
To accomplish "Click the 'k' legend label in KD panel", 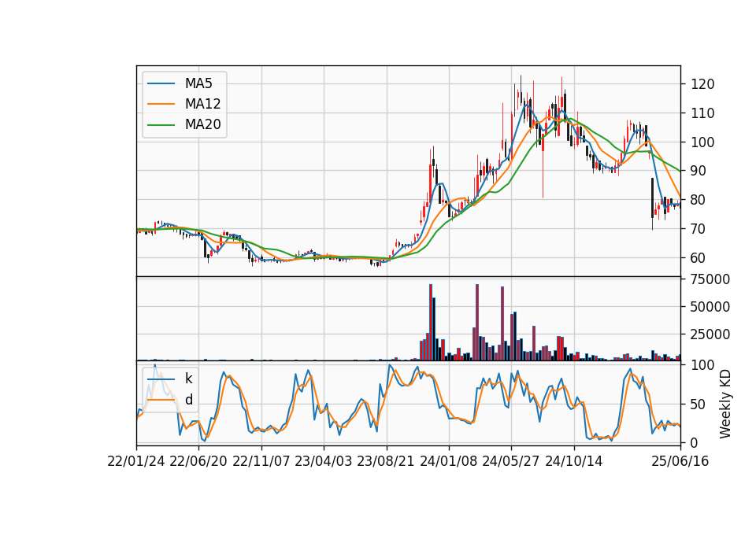I will [x=189, y=379].
